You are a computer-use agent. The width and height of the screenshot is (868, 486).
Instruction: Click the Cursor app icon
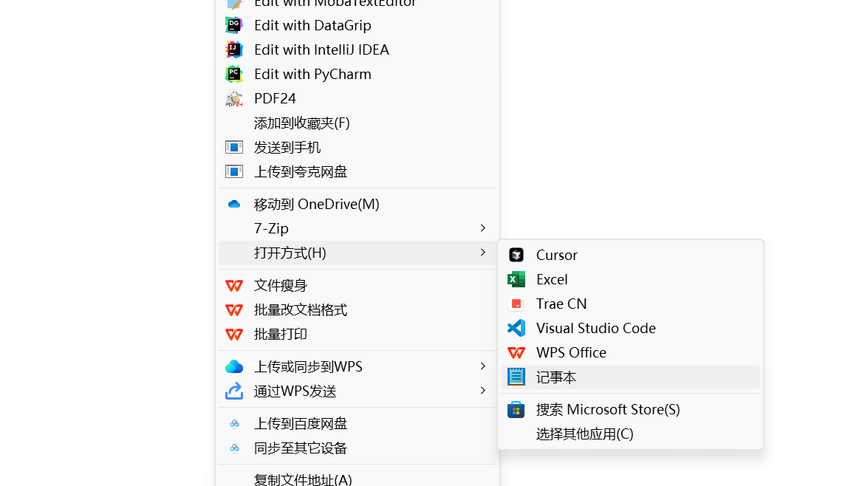pos(516,255)
